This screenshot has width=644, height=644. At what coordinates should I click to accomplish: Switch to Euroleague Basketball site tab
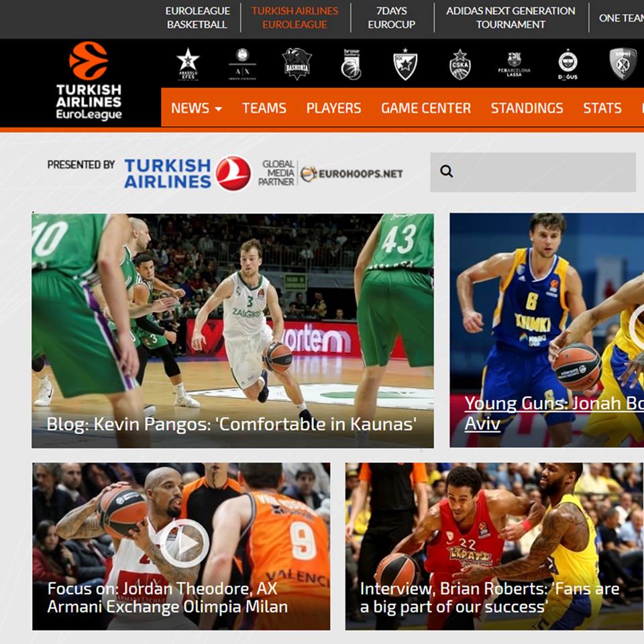[x=197, y=17]
